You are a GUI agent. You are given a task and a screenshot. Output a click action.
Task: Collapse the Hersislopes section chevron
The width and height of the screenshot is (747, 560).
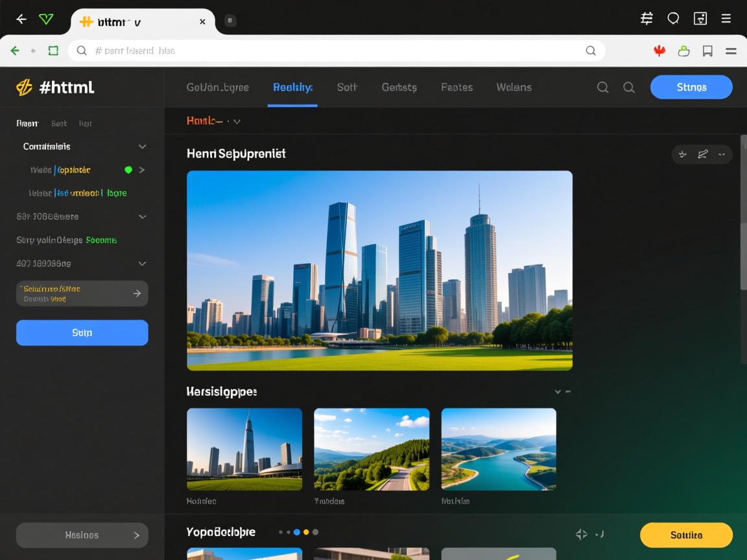[x=558, y=391]
